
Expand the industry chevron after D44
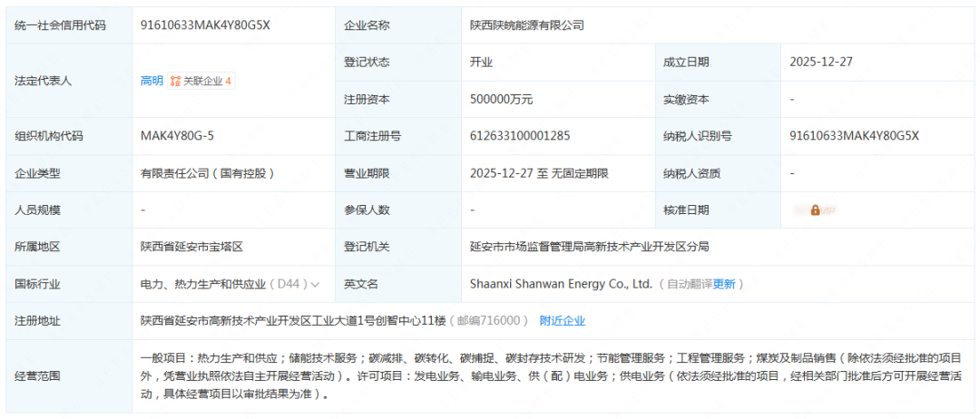[316, 285]
